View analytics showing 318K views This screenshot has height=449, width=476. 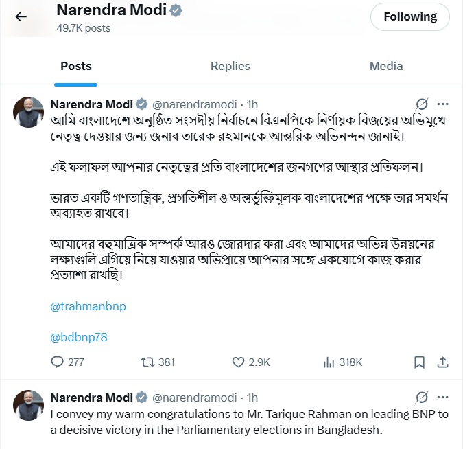coord(329,362)
